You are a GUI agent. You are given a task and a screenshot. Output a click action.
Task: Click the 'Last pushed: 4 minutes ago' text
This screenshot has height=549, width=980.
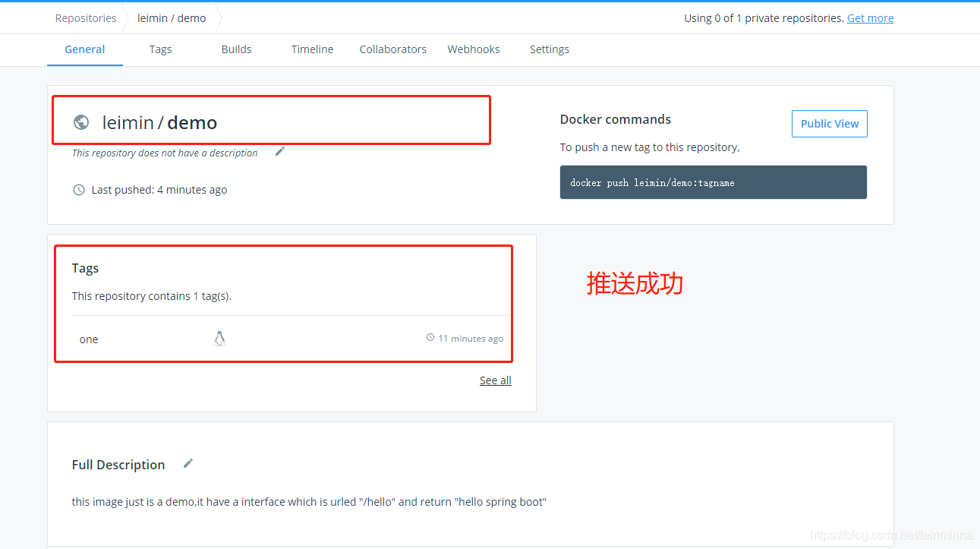[x=159, y=190]
